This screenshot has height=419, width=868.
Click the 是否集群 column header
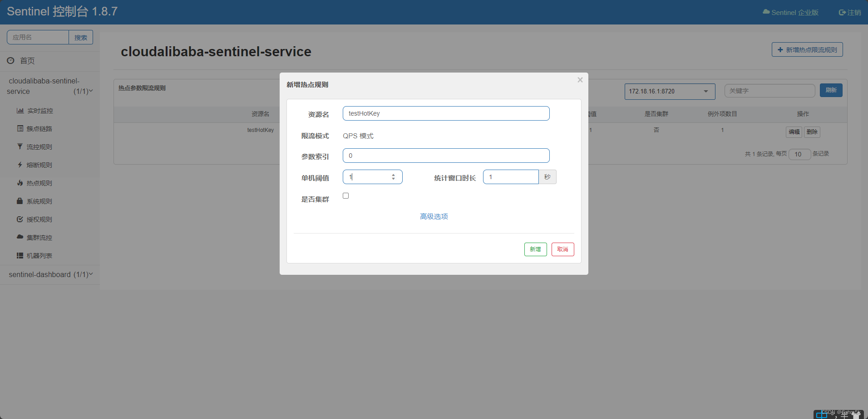click(x=656, y=114)
